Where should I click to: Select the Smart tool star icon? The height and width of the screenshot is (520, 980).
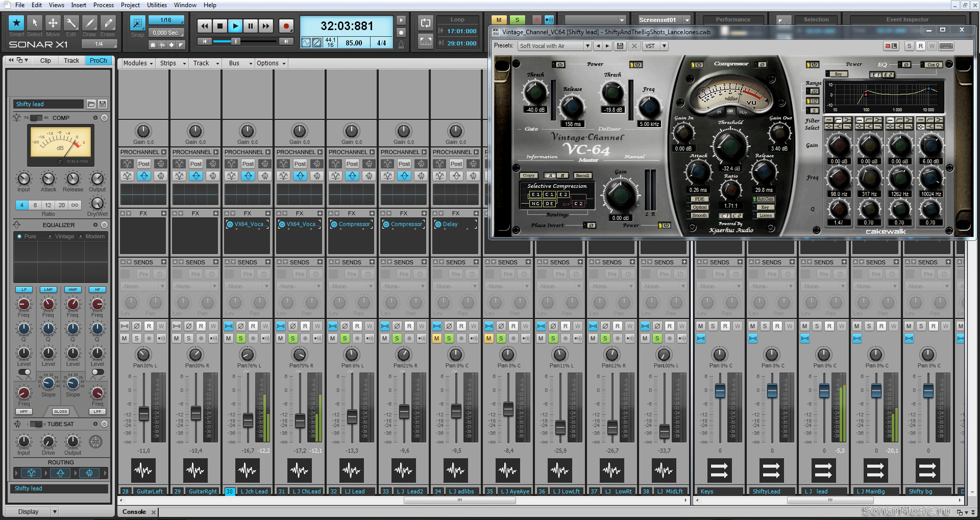coord(16,23)
